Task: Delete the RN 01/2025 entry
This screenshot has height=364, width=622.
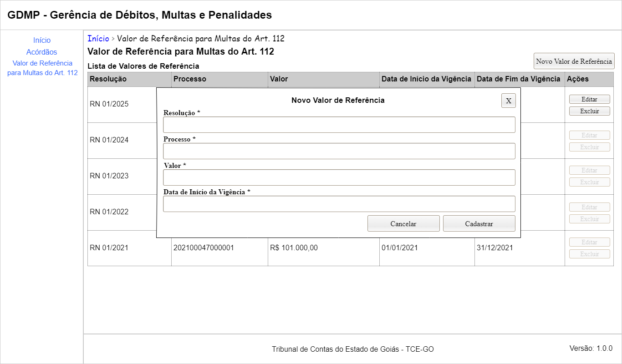Action: [x=589, y=111]
